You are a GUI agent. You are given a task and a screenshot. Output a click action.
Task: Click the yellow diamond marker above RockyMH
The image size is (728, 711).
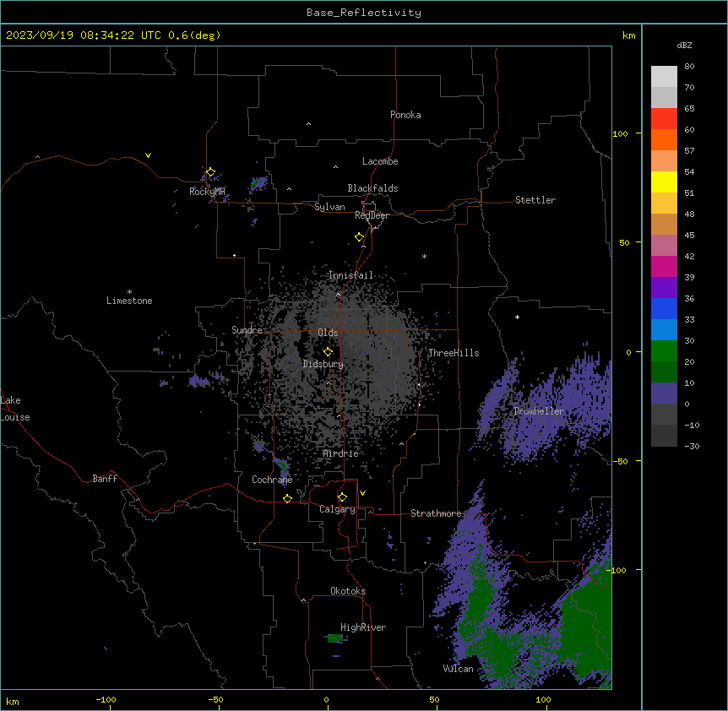210,171
